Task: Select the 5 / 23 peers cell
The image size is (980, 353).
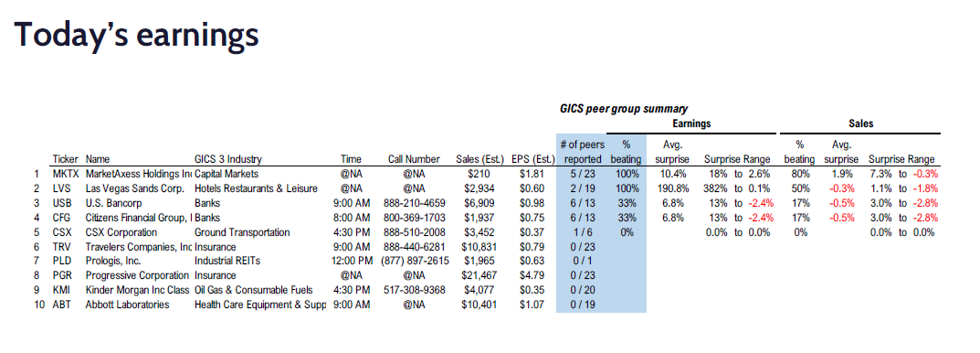Action: [582, 174]
